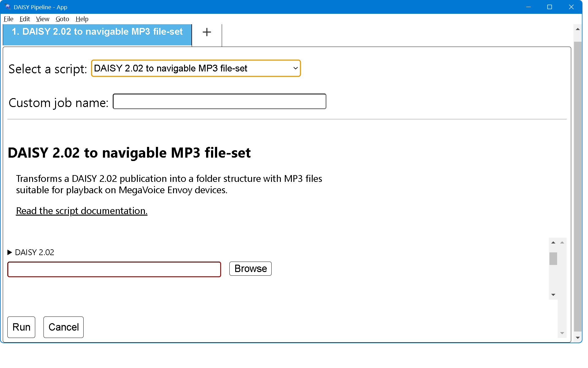Click the 'Transforms a DAISY 2.02 publication' description

click(169, 184)
